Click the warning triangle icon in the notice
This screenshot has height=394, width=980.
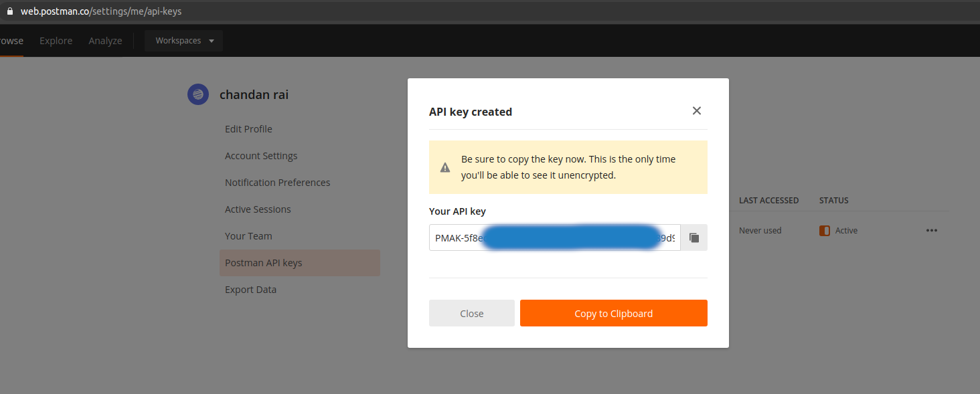[x=445, y=167]
